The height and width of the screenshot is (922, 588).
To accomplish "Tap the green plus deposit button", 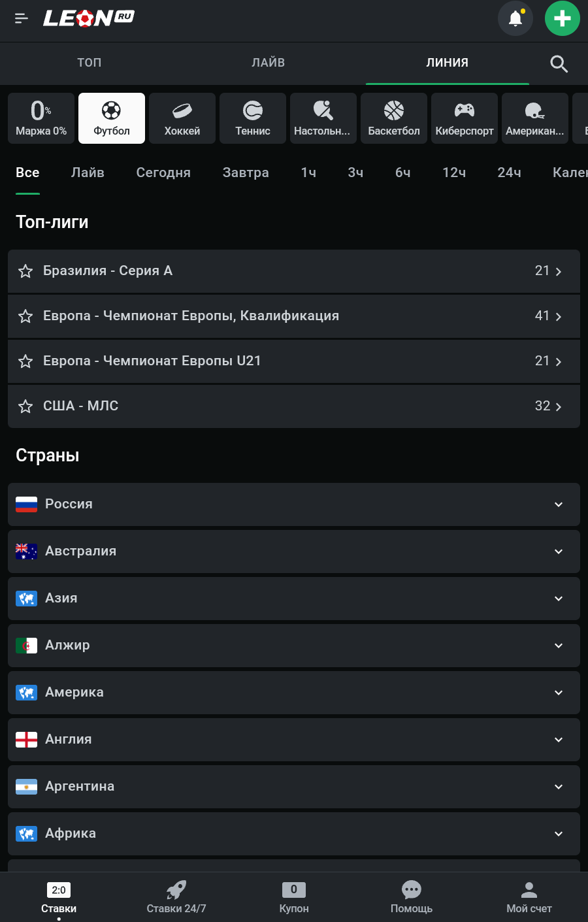I will pos(562,18).
